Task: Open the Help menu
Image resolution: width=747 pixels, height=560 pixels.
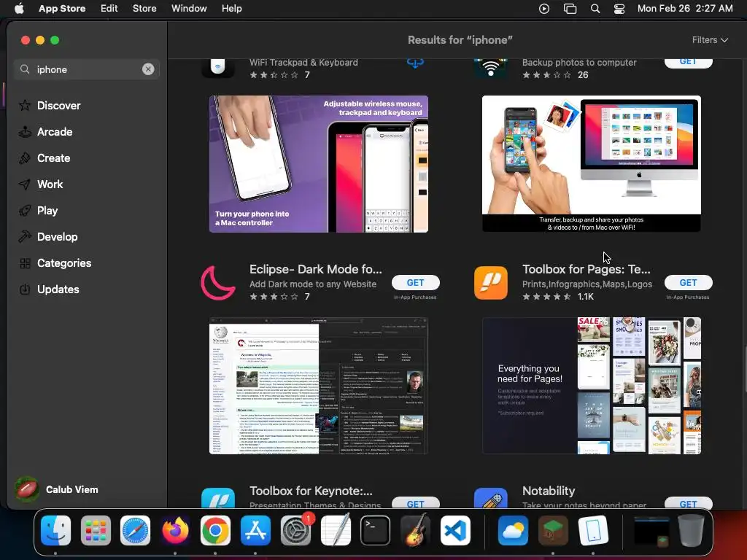Action: 231,9
